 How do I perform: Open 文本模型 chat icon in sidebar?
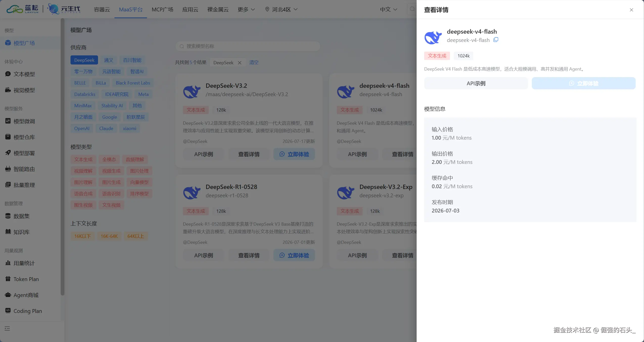click(x=8, y=74)
